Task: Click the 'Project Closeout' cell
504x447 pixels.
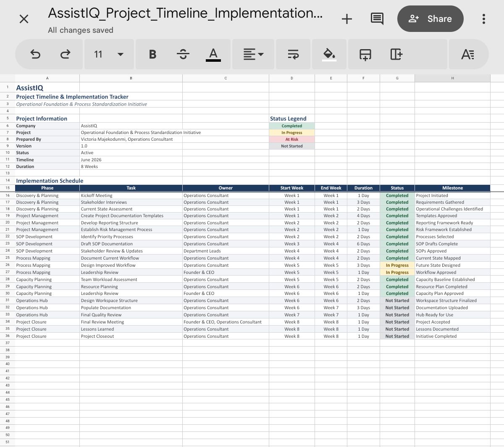Action: point(131,336)
